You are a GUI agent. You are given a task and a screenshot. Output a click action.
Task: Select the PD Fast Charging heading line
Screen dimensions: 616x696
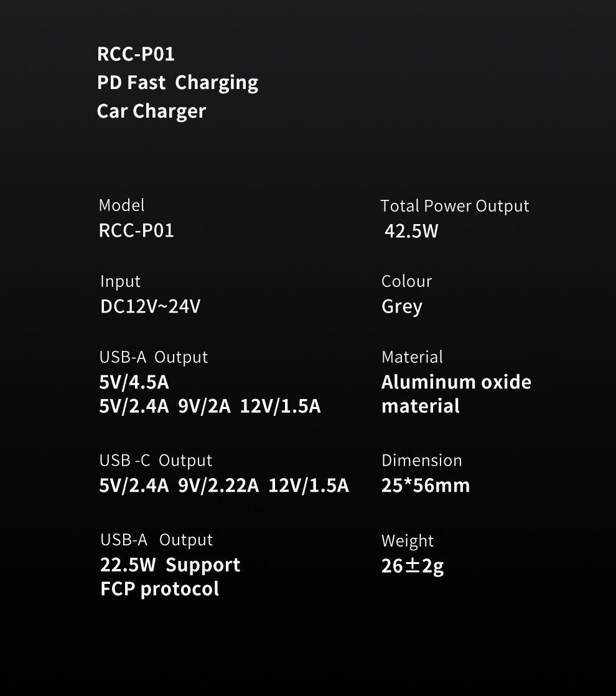pos(177,83)
